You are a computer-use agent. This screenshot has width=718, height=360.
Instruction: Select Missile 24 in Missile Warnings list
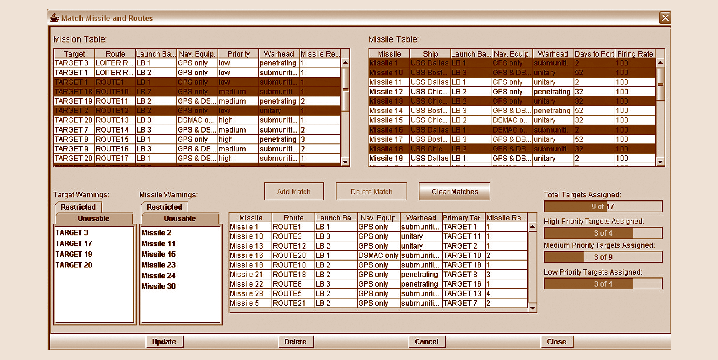pos(158,275)
